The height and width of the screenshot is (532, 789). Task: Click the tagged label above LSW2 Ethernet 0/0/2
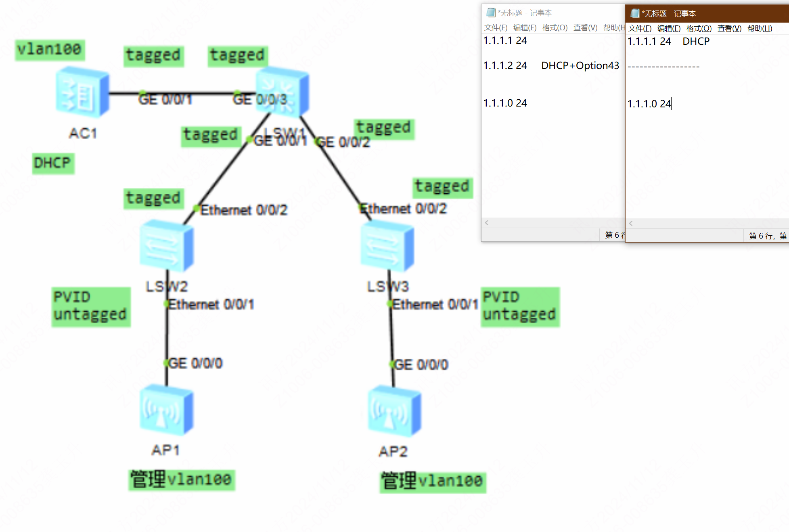tap(154, 199)
